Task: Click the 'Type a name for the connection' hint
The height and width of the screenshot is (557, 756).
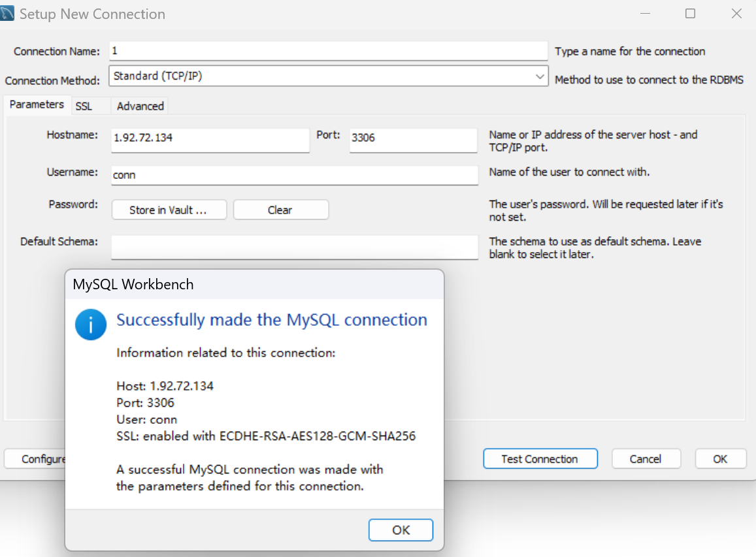Action: 630,52
